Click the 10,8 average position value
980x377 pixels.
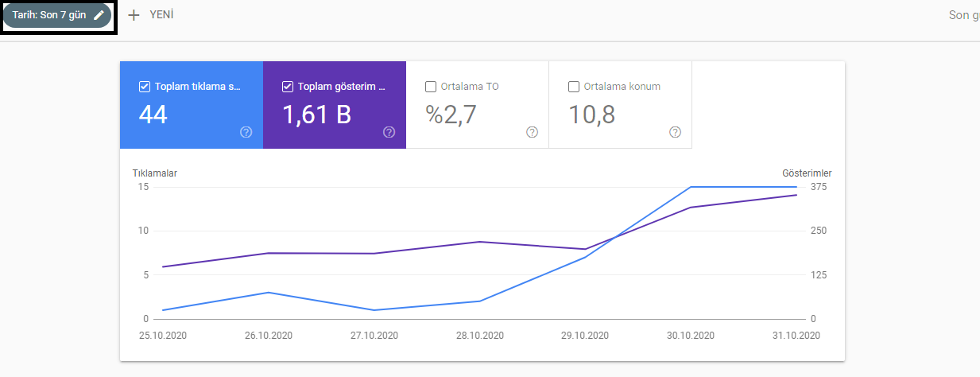click(x=591, y=115)
